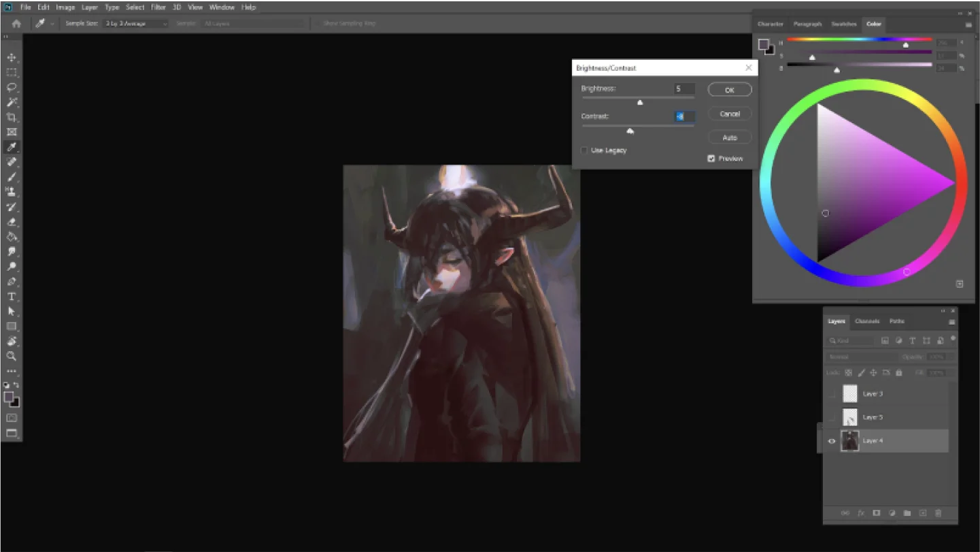Image resolution: width=980 pixels, height=552 pixels.
Task: Hide Layer 4 with the eye icon
Action: pyautogui.click(x=832, y=441)
